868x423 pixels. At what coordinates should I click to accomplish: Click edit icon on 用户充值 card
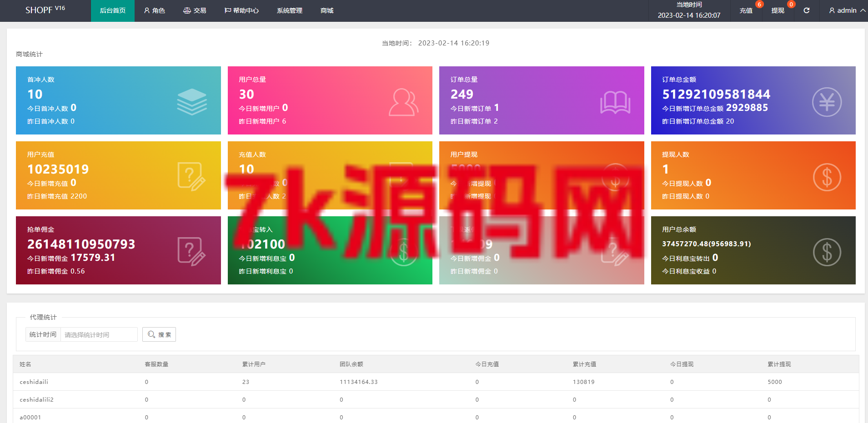pos(191,176)
